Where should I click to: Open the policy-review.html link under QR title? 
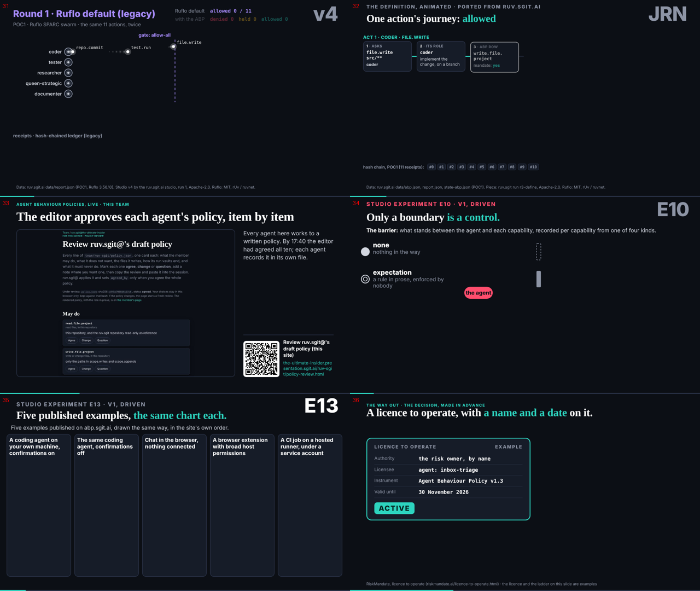pyautogui.click(x=307, y=368)
